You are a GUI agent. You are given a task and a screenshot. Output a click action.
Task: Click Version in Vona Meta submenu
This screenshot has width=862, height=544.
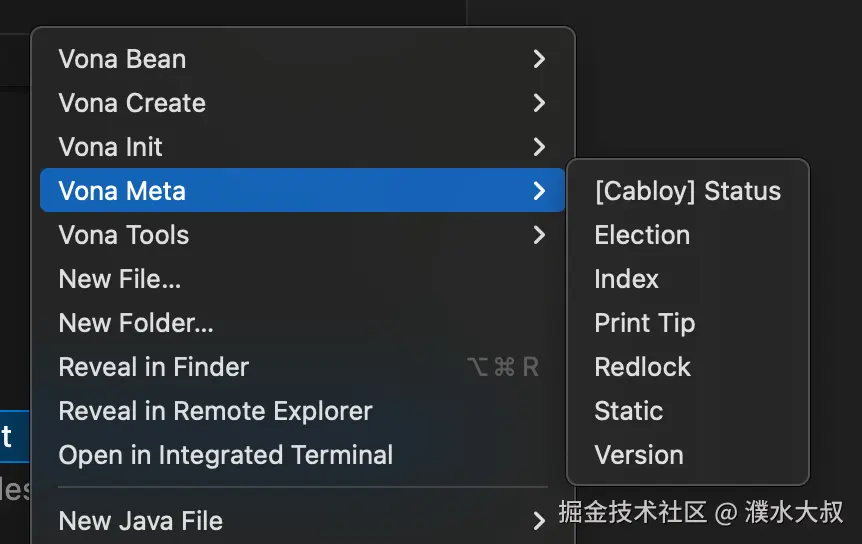pyautogui.click(x=639, y=455)
